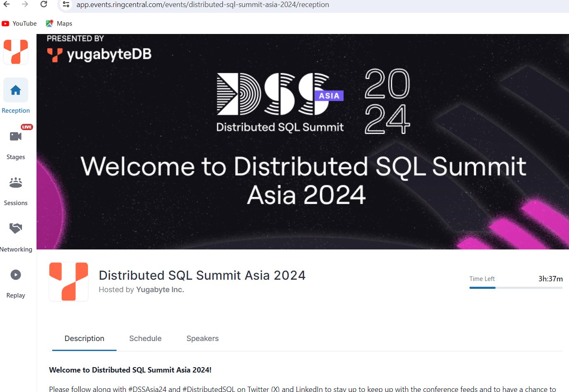
Task: Click the yugabyteDB logo in the banner
Action: (99, 54)
